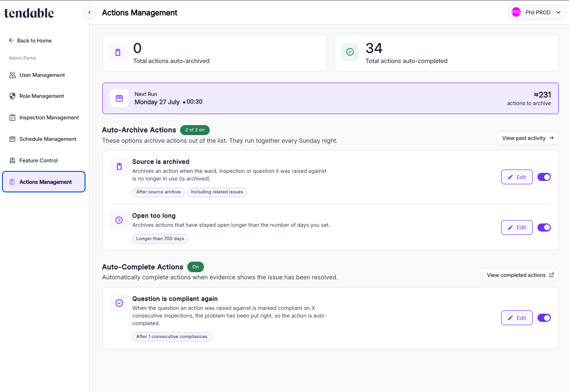This screenshot has height=392, width=569.
Task: Click the shield icon next to Role Management
Action: click(x=12, y=96)
